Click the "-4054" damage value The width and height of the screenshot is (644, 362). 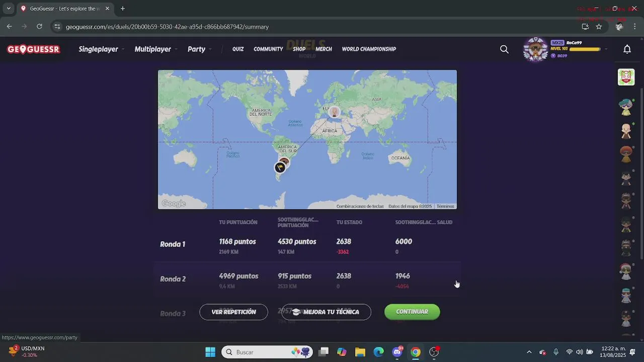click(x=402, y=287)
